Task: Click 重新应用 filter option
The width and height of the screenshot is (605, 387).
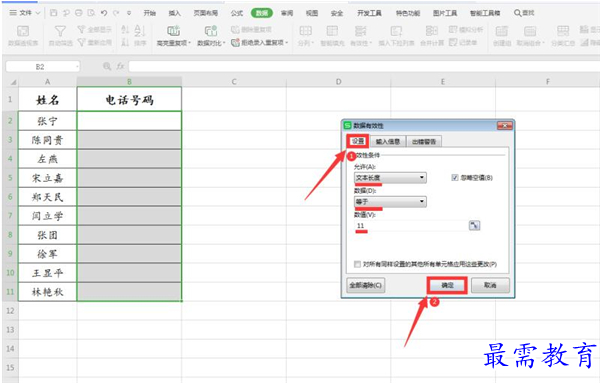Action: [95, 42]
